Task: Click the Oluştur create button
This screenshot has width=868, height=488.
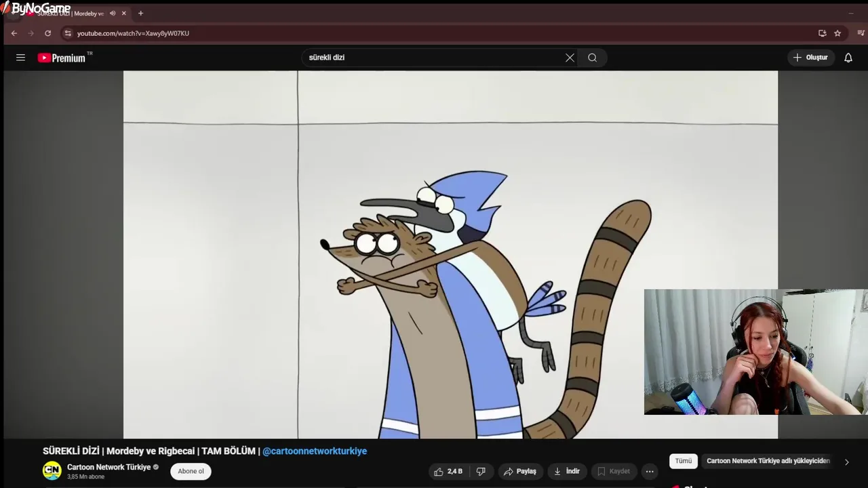Action: pyautogui.click(x=810, y=58)
